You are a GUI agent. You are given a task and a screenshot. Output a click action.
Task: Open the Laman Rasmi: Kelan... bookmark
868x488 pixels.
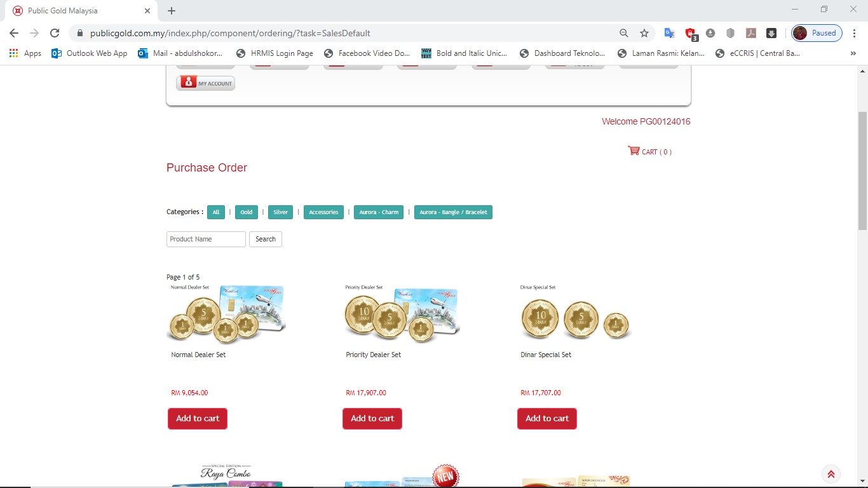(661, 53)
